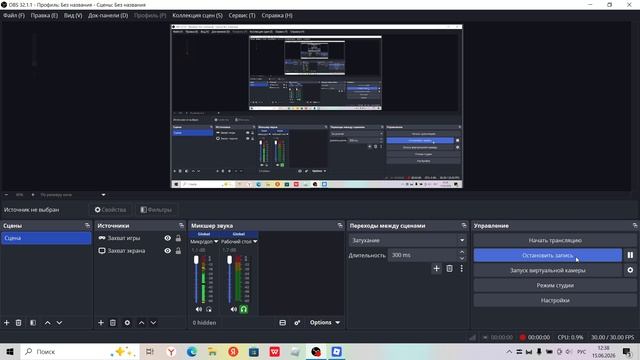Move scene down arrow in Сцены panel

tap(59, 322)
